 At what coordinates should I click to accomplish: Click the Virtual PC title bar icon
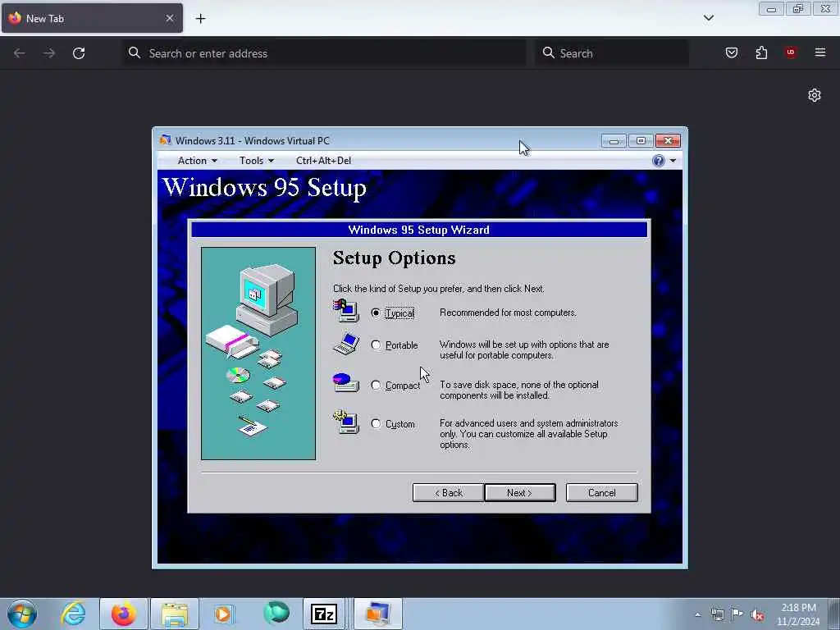click(x=165, y=140)
